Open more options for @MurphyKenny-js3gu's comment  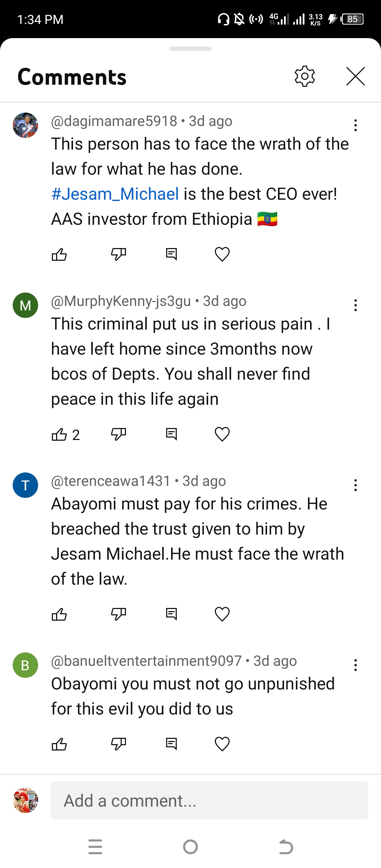pyautogui.click(x=355, y=305)
